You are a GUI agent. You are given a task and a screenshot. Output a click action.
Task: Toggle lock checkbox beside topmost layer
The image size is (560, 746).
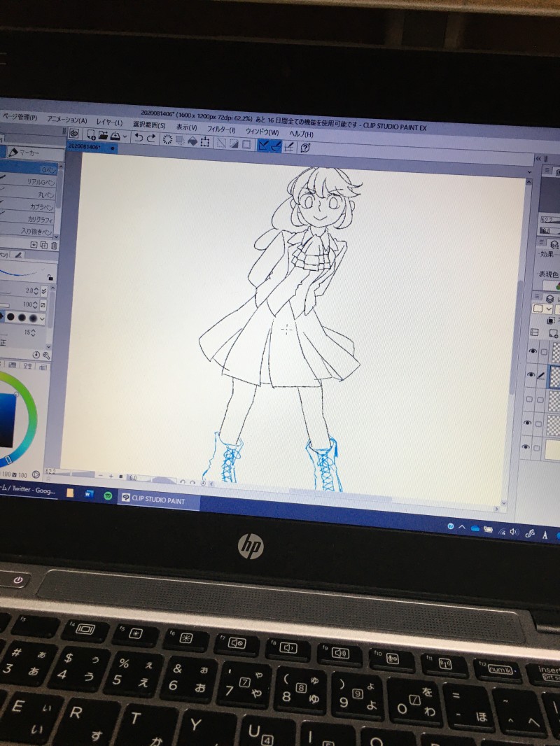click(x=544, y=352)
